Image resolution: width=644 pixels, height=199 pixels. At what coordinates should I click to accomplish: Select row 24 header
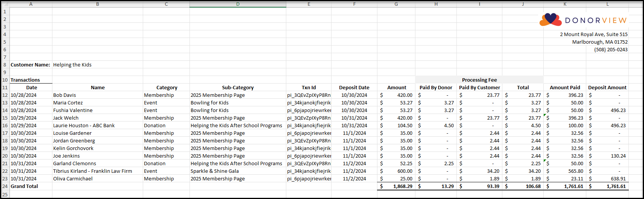[x=5, y=186]
